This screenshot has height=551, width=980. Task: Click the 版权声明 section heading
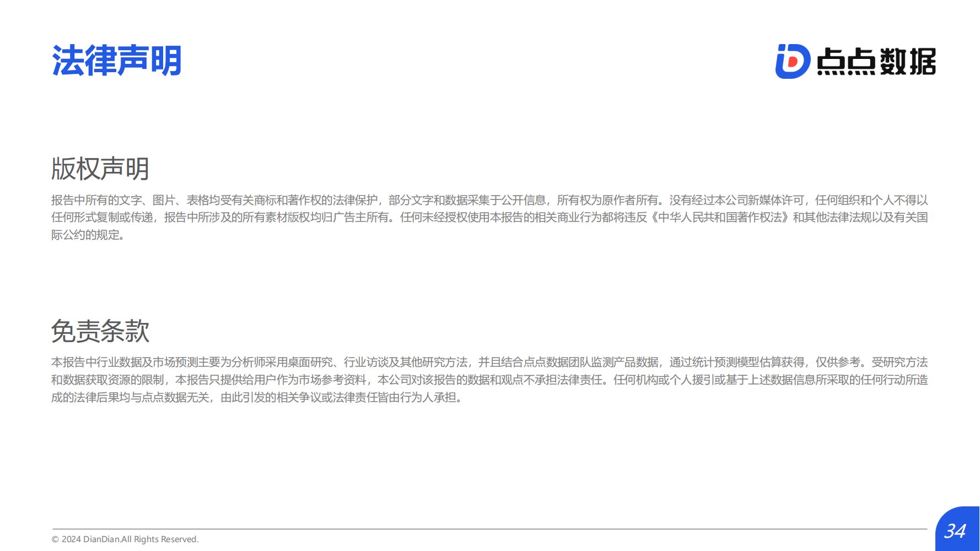click(100, 169)
